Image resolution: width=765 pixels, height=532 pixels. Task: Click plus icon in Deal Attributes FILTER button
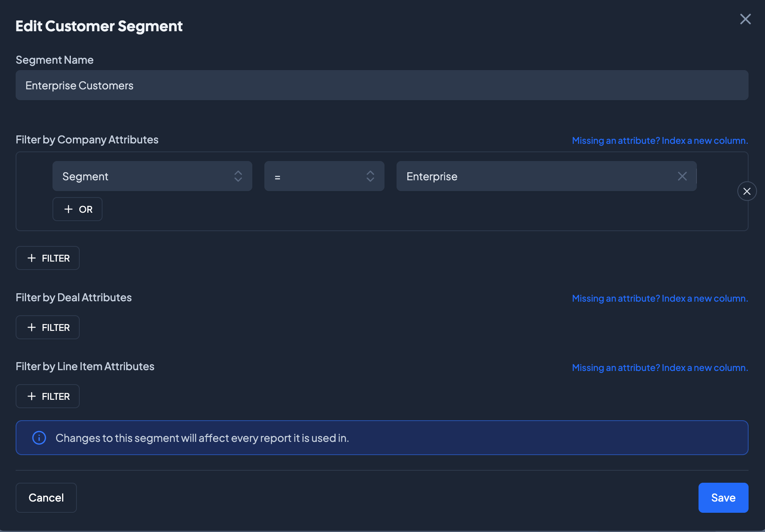(32, 327)
